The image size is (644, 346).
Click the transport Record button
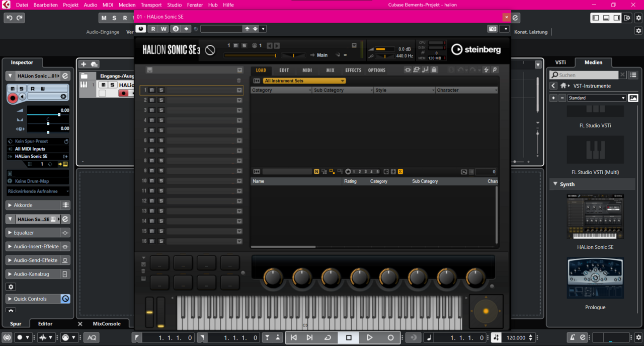pos(390,337)
